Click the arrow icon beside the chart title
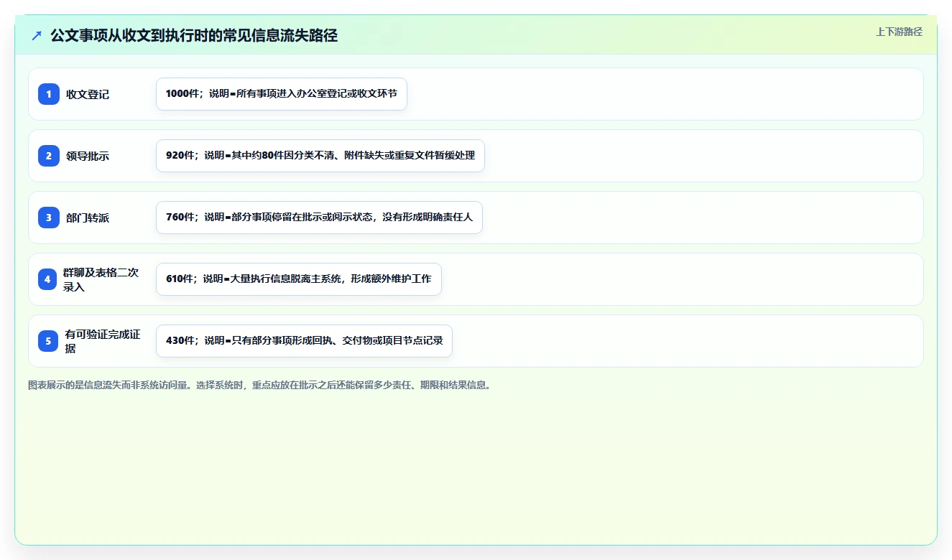This screenshot has height=560, width=952. (37, 35)
